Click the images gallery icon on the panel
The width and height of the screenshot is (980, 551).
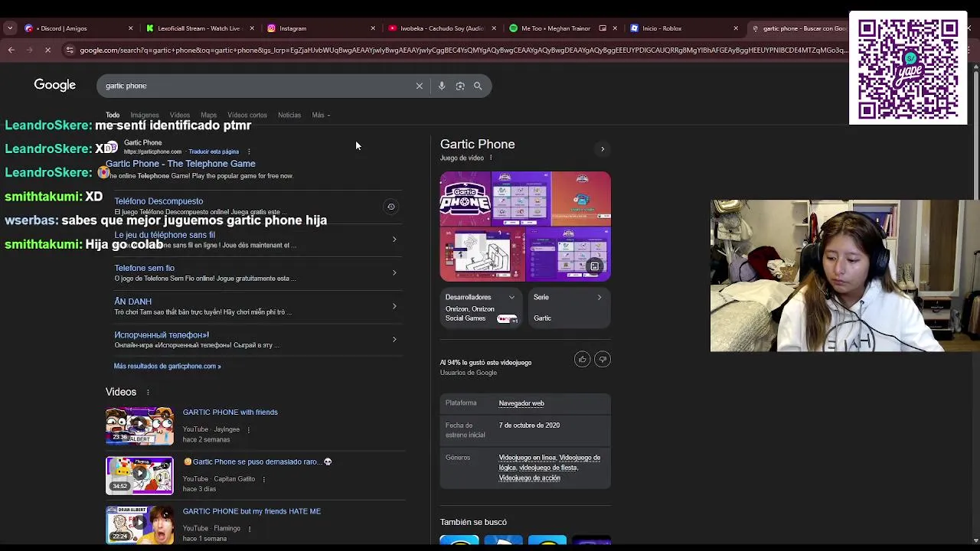[x=594, y=266]
